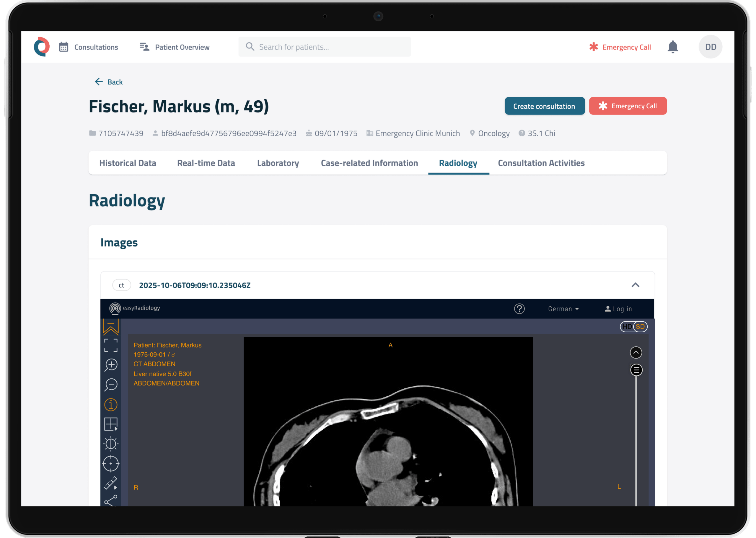Zoom in on the CT image
The image size is (756, 538).
click(111, 365)
